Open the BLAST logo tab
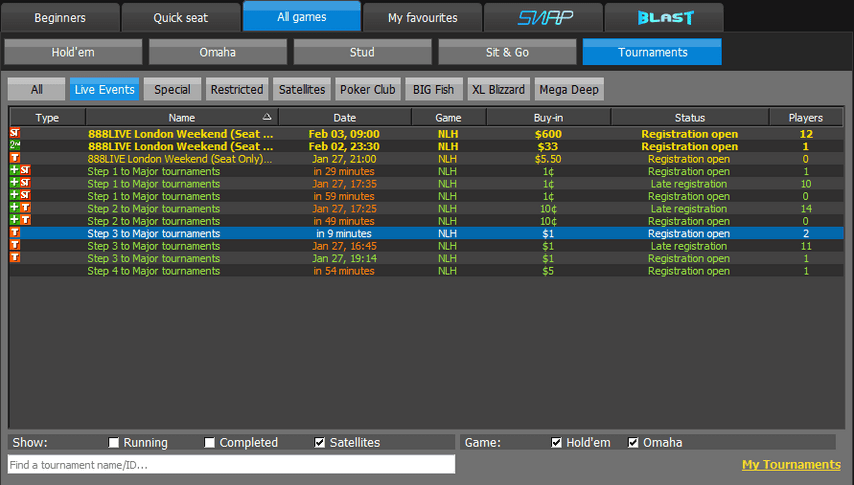Screen dimensions: 854x485 click(664, 17)
